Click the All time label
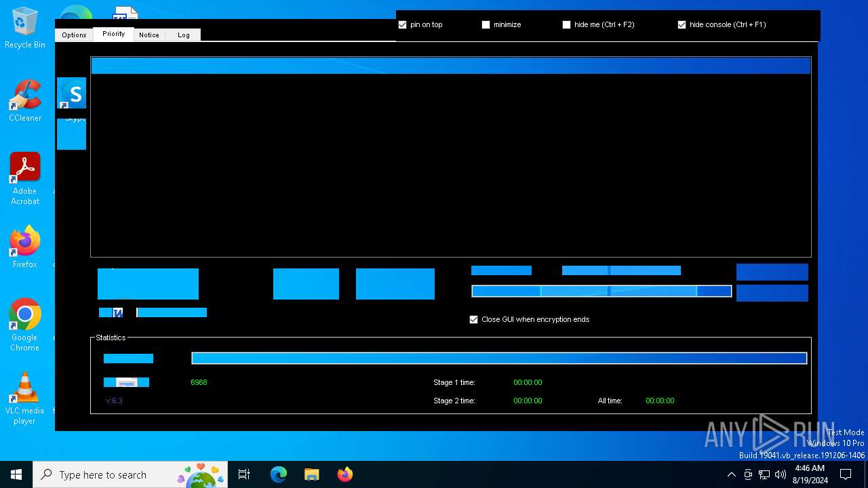This screenshot has height=488, width=868. [x=610, y=401]
